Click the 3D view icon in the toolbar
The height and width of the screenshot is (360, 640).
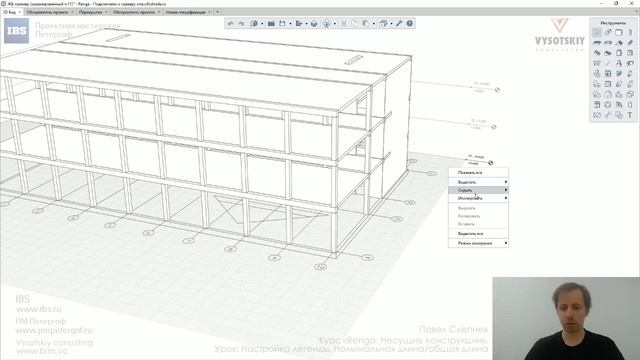pyautogui.click(x=254, y=24)
